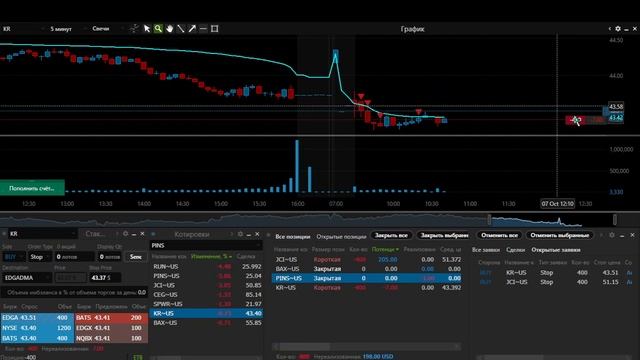Minimize the Котировки panel
Screen dimensions: 640x360
point(249,234)
